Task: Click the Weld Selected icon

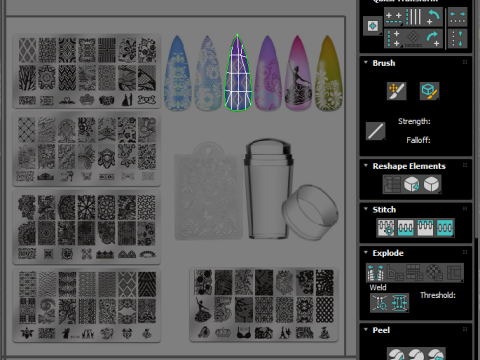Action: (399, 303)
